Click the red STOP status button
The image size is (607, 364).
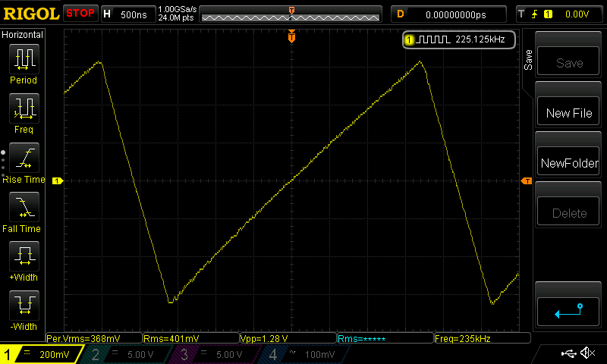click(80, 14)
